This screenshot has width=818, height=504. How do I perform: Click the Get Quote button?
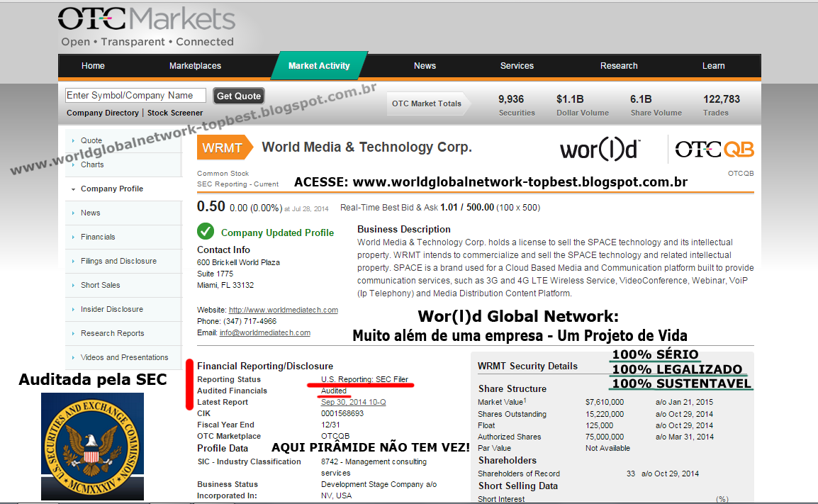(x=238, y=96)
